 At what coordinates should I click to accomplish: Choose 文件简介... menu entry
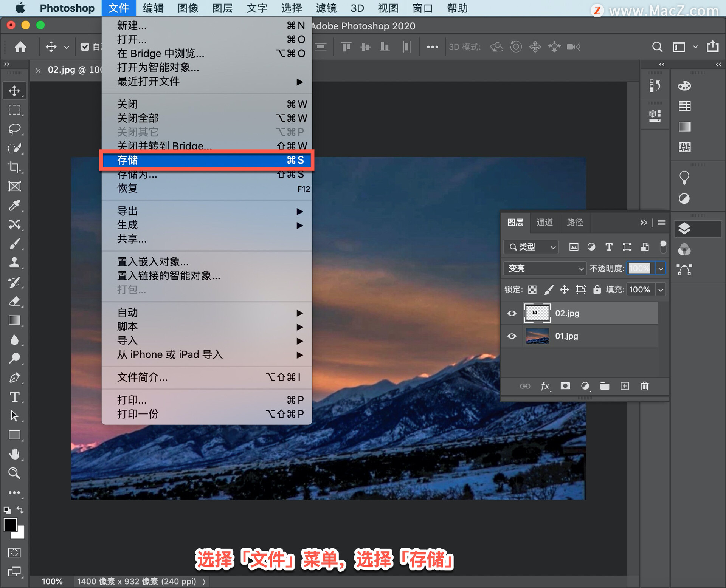point(207,377)
